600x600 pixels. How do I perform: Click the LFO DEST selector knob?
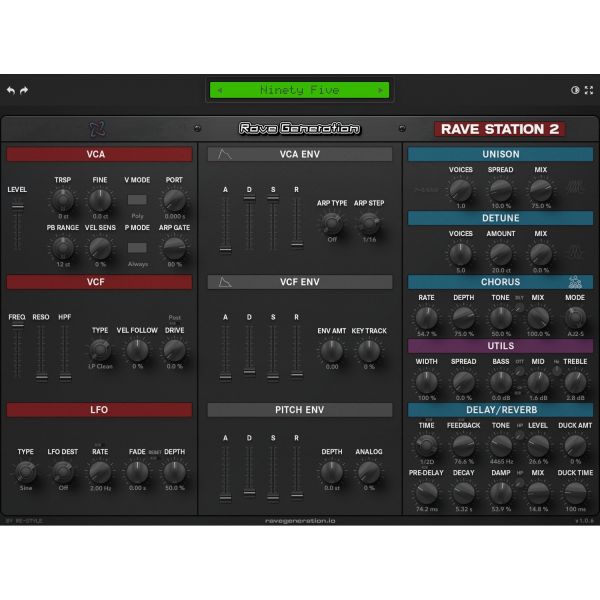63,472
